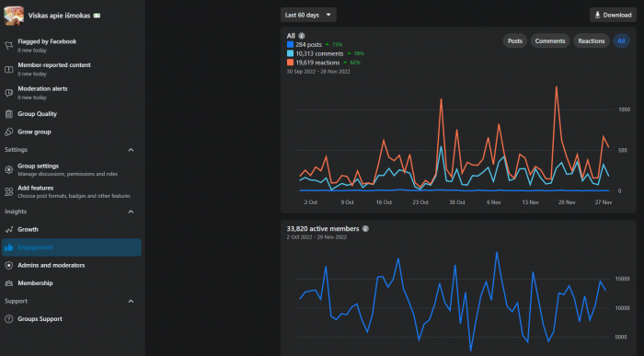
Task: Click the Add features icon
Action: pyautogui.click(x=8, y=191)
